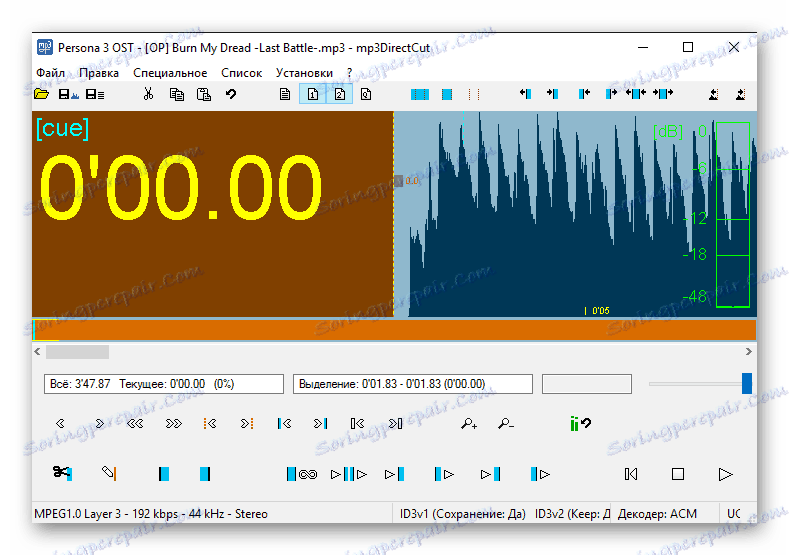Jump forward with double right chevrons
This screenshot has height=555, width=789.
click(x=174, y=424)
